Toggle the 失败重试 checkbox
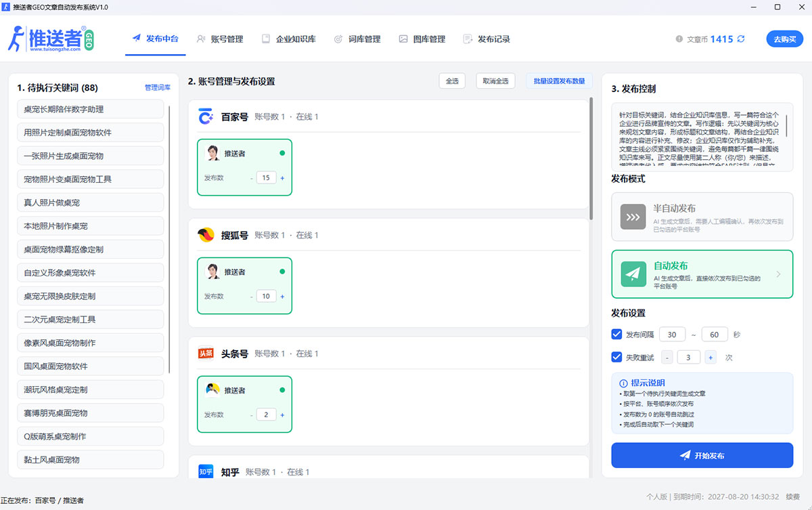812x510 pixels. 616,358
